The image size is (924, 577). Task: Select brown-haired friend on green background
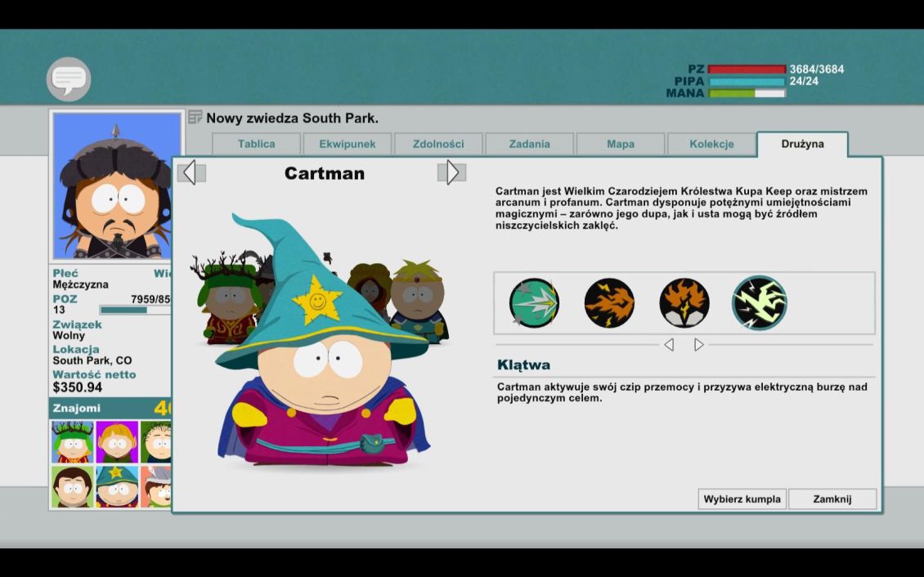pos(72,487)
